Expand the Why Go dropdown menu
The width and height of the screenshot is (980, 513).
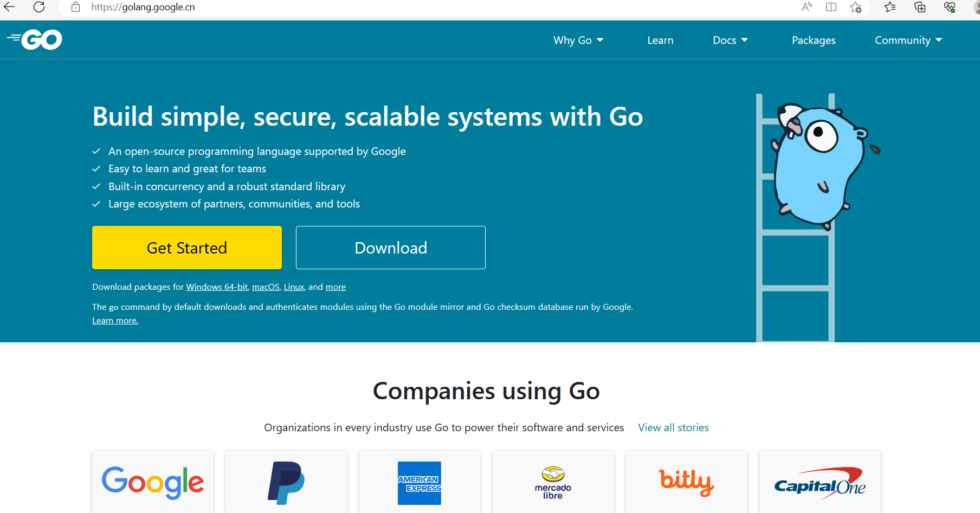(x=578, y=40)
